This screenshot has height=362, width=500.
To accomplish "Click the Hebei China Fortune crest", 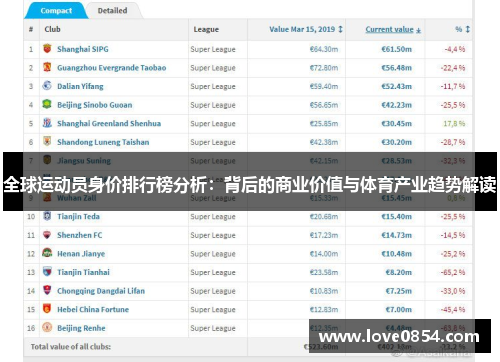I will click(x=47, y=309).
